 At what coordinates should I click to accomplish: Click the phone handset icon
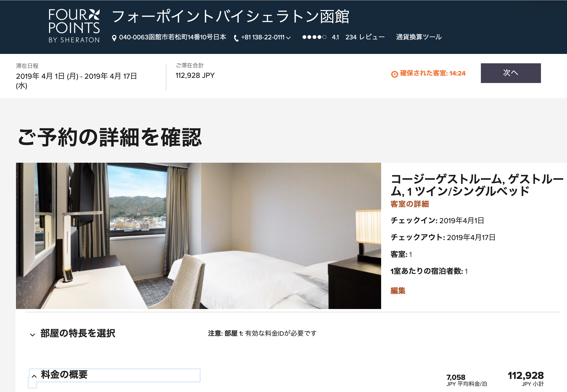pyautogui.click(x=236, y=38)
